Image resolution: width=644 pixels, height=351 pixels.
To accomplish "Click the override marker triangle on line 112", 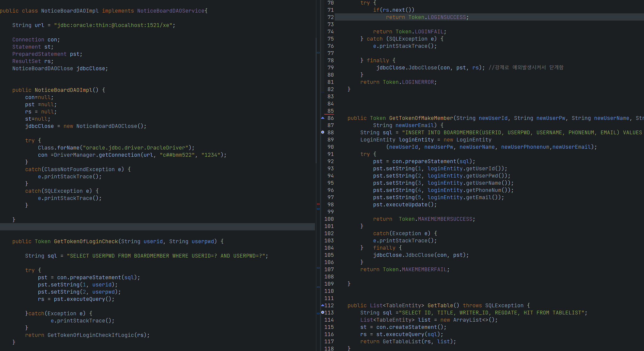I will tap(323, 305).
